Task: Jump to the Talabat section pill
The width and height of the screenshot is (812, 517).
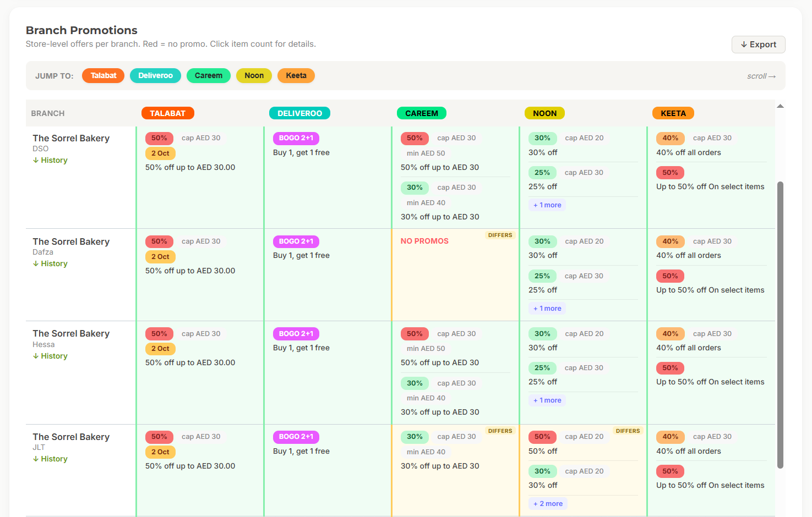Action: pyautogui.click(x=103, y=76)
